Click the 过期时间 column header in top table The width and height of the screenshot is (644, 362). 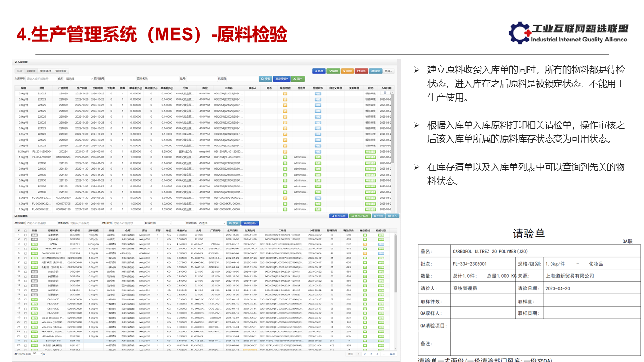[97, 88]
